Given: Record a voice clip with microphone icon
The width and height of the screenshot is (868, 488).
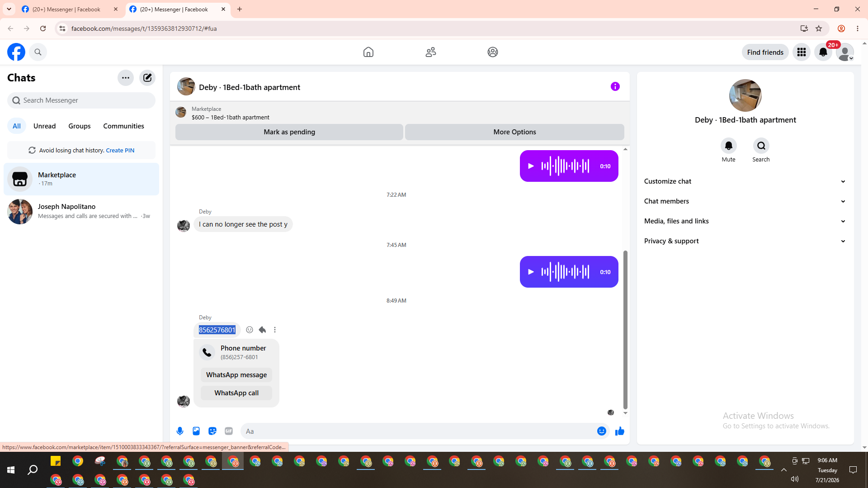Looking at the screenshot, I should click(180, 431).
